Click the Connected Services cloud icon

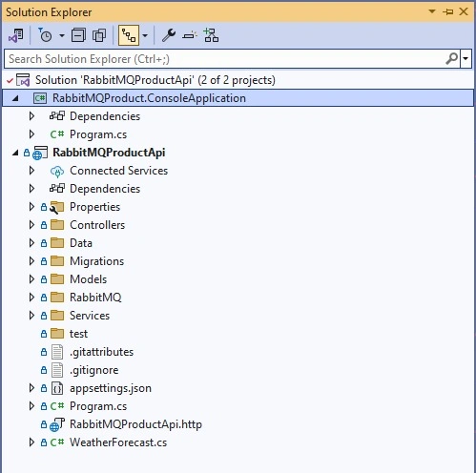coord(57,172)
